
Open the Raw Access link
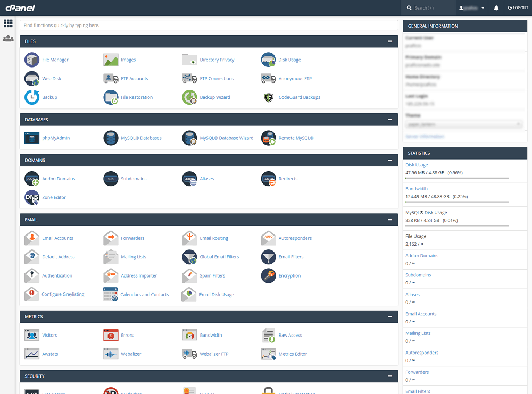290,335
